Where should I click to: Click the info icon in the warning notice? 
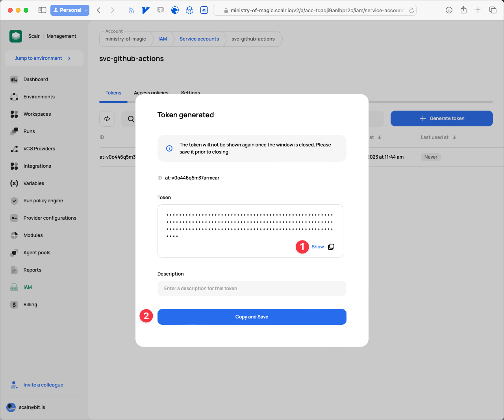[169, 148]
